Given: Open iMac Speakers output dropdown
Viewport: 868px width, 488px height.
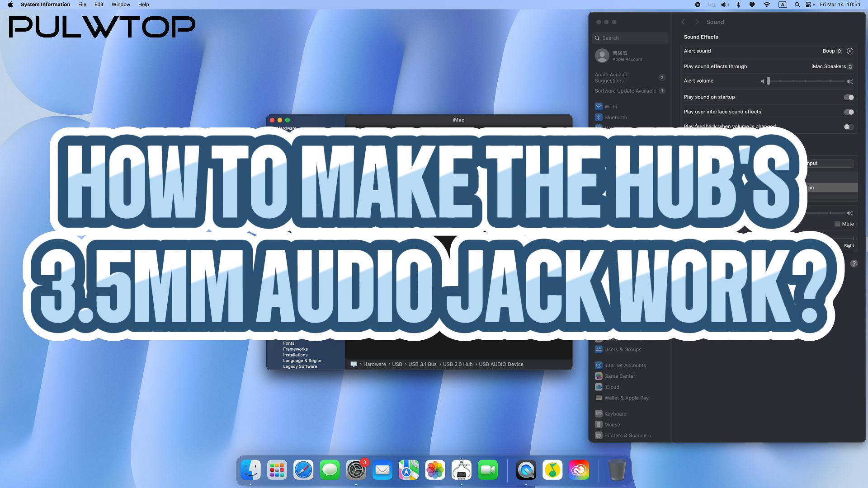Looking at the screenshot, I should [x=832, y=66].
